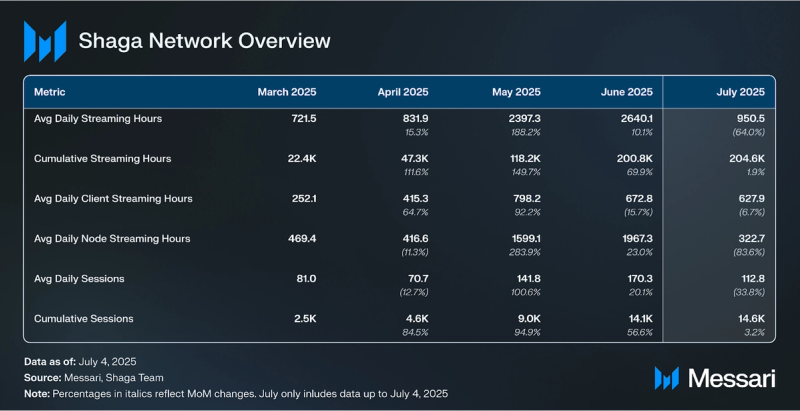Click the 415.3 April client hours value

click(x=415, y=199)
